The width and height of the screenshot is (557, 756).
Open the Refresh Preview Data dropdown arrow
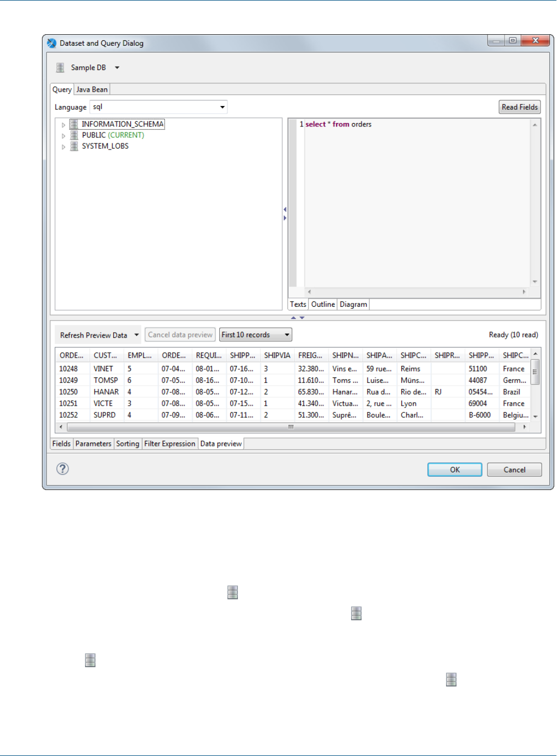pyautogui.click(x=136, y=335)
